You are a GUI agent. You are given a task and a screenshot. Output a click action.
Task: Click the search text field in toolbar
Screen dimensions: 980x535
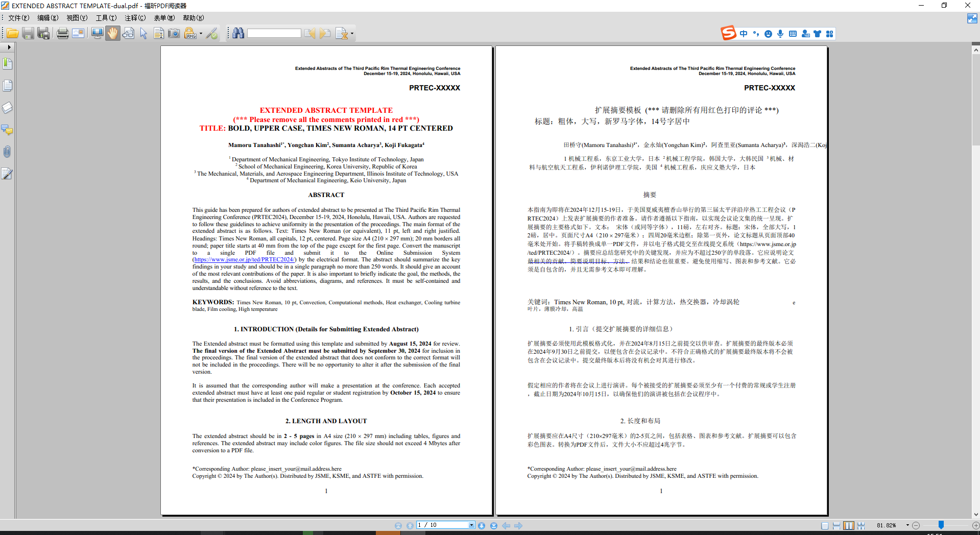[x=274, y=33]
